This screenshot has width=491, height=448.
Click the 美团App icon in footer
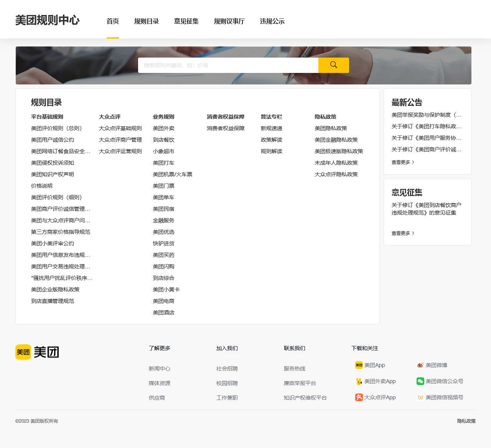358,365
